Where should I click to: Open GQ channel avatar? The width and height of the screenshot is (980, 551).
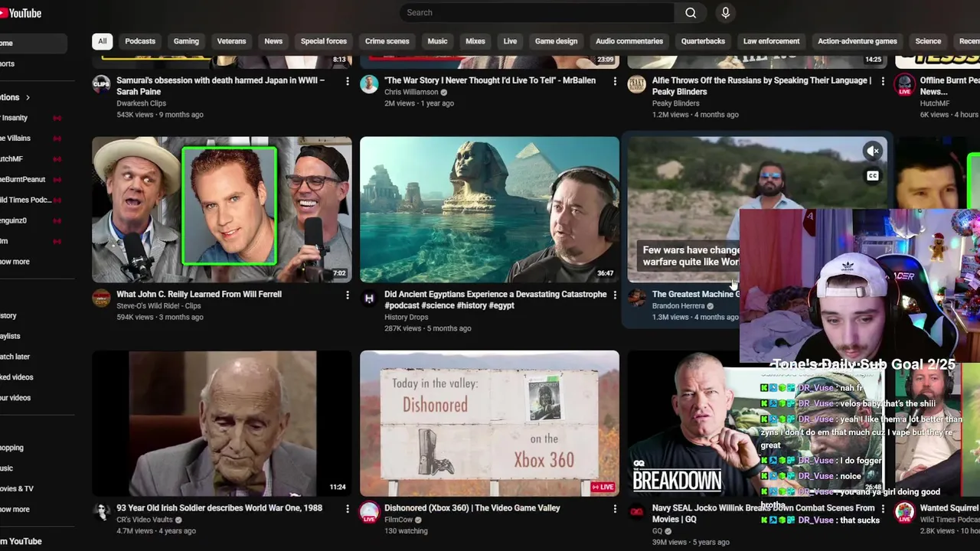point(637,512)
